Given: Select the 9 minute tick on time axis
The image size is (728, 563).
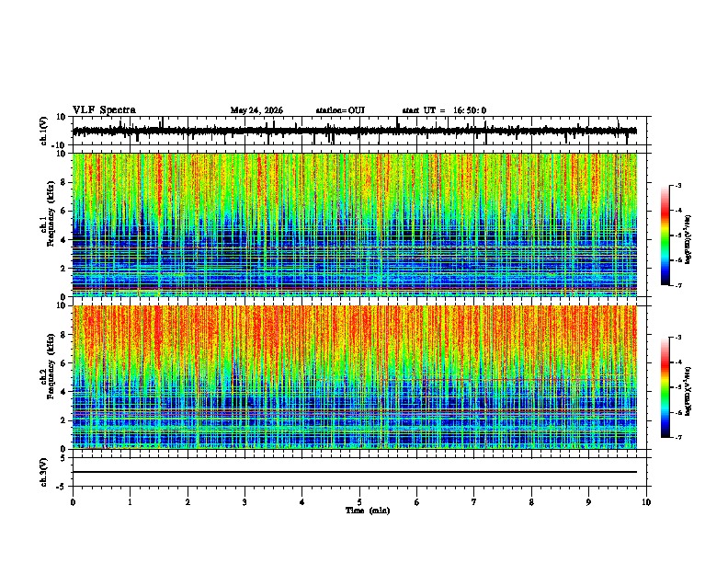Looking at the screenshot, I should 588,502.
